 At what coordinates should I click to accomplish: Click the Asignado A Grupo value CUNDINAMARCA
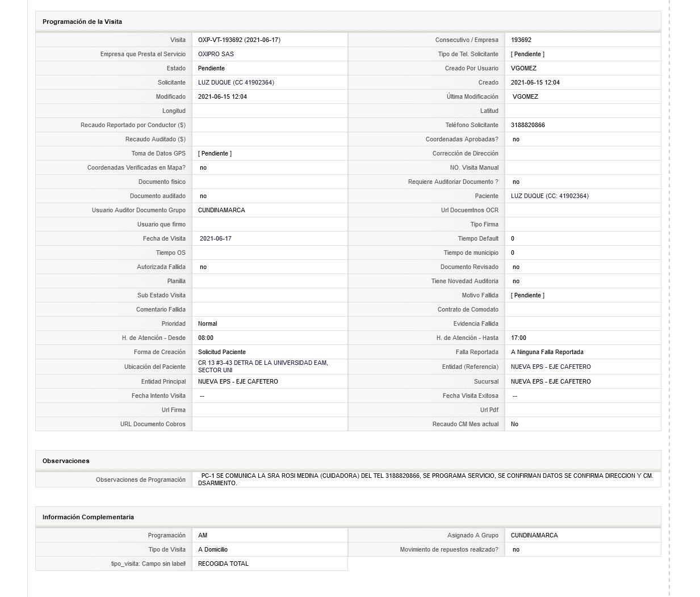pyautogui.click(x=534, y=535)
